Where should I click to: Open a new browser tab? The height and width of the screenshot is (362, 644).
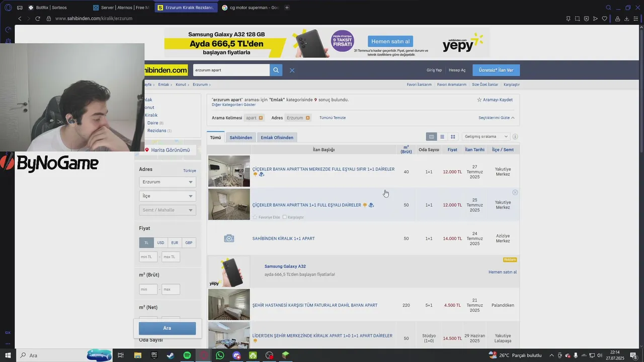click(x=287, y=8)
